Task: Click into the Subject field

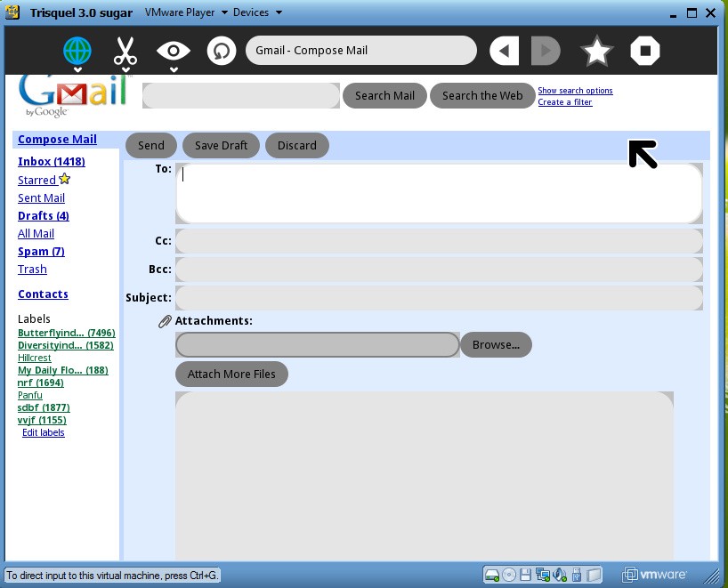Action: (439, 298)
